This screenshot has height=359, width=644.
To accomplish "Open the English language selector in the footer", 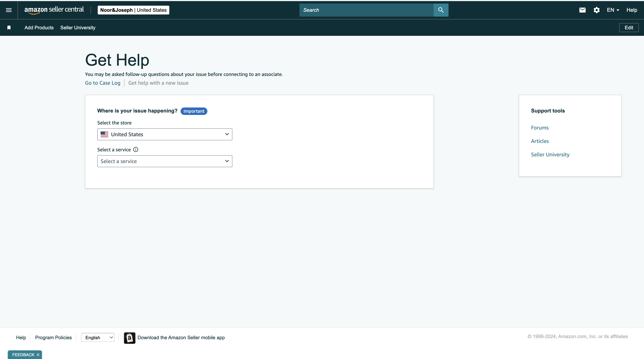I will click(x=98, y=338).
